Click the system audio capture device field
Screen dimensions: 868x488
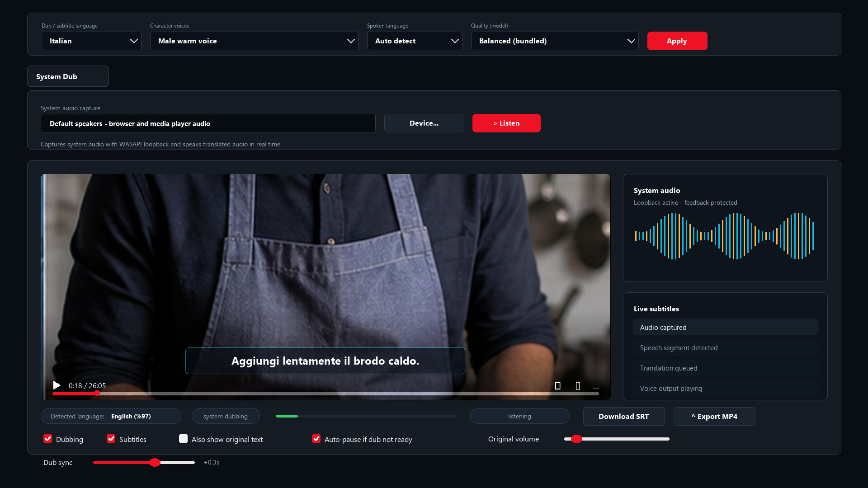pyautogui.click(x=208, y=123)
